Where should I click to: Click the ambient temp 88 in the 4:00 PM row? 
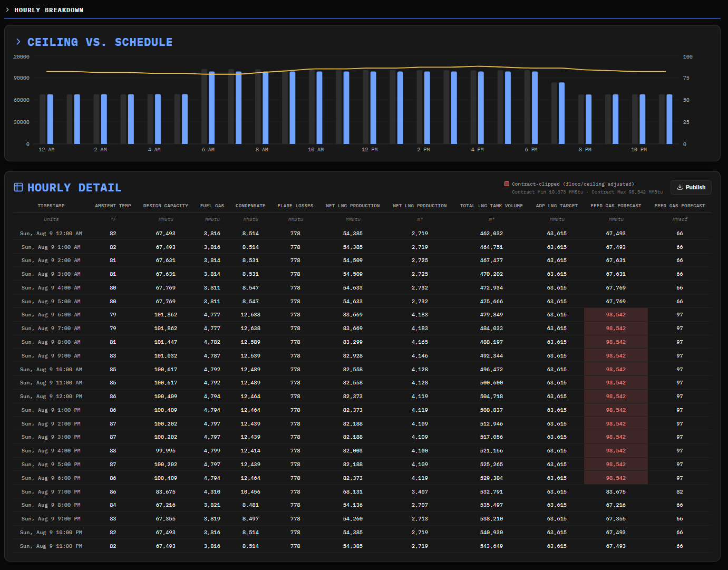pyautogui.click(x=113, y=451)
